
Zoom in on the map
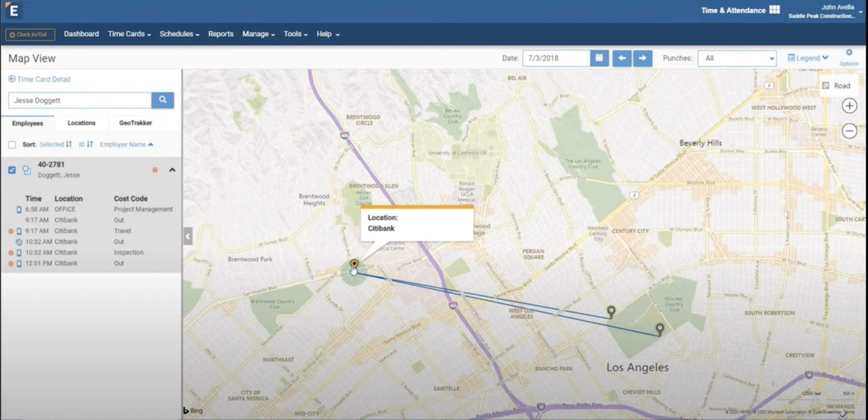[849, 106]
